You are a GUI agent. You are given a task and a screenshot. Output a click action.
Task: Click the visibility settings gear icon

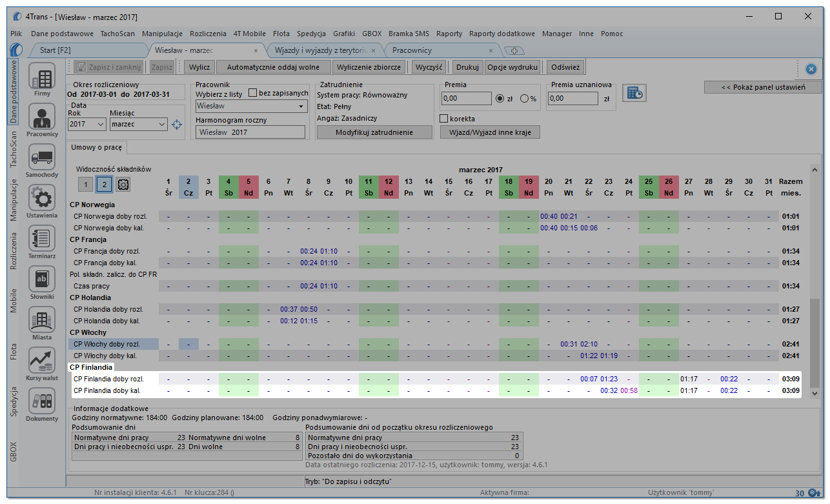(x=123, y=185)
